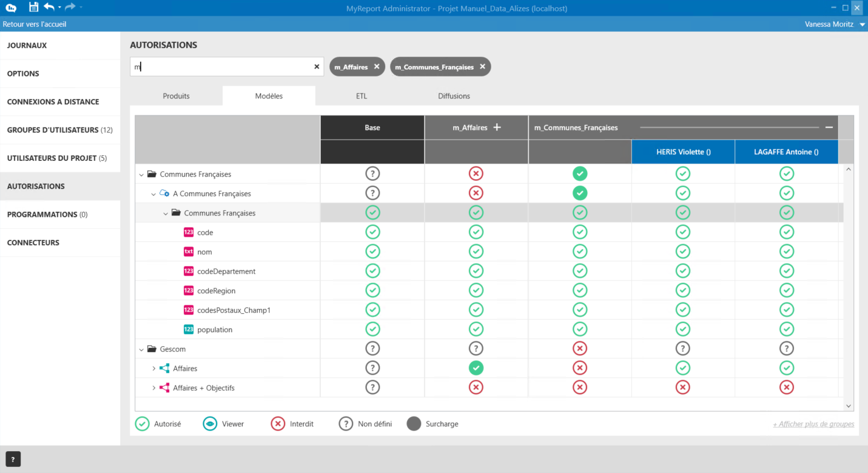The height and width of the screenshot is (473, 868).
Task: Collapse m_Communes_Françaises group with minus icon
Action: click(x=829, y=128)
